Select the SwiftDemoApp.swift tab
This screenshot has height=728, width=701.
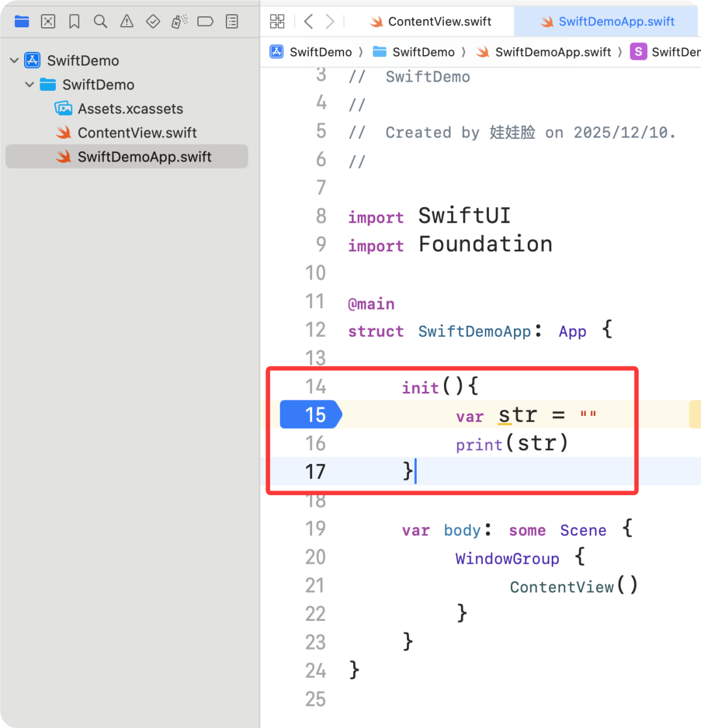point(607,21)
